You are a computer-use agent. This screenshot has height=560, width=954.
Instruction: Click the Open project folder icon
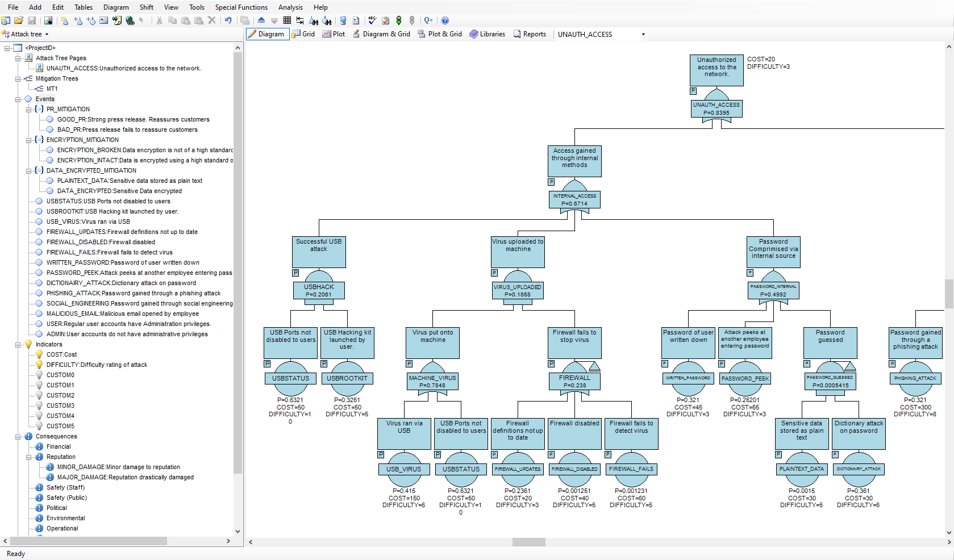click(19, 20)
